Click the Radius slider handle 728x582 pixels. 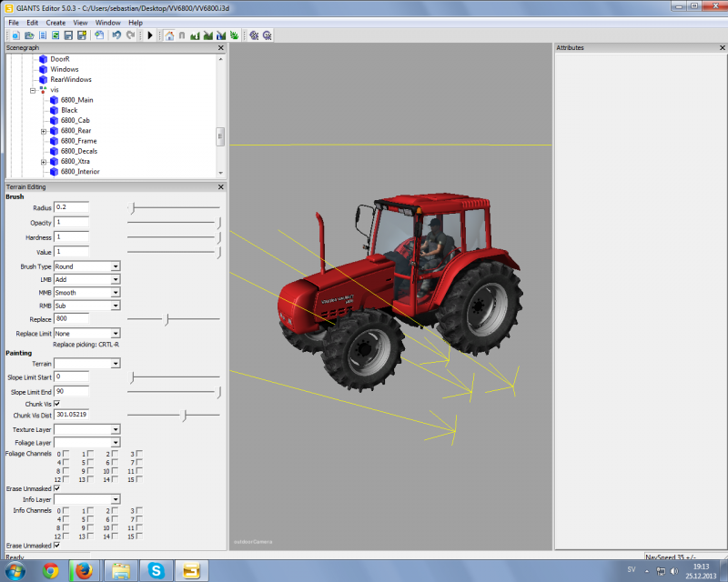(x=132, y=208)
